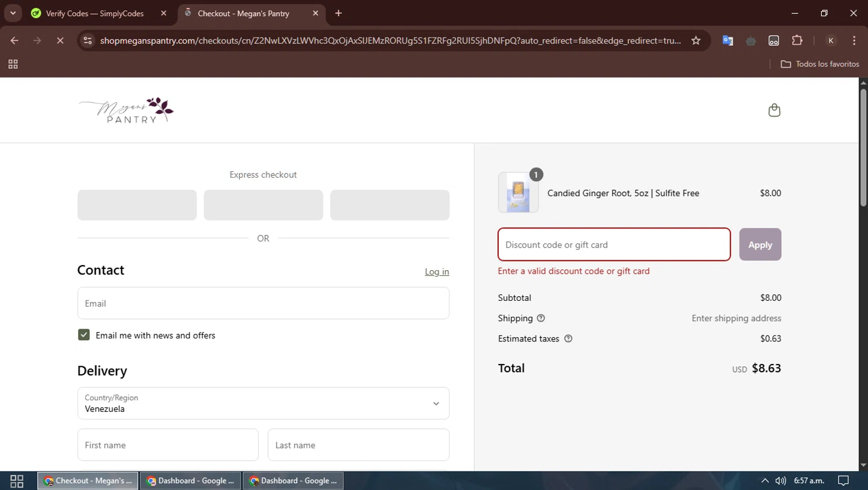Click the Last name field

[359, 445]
